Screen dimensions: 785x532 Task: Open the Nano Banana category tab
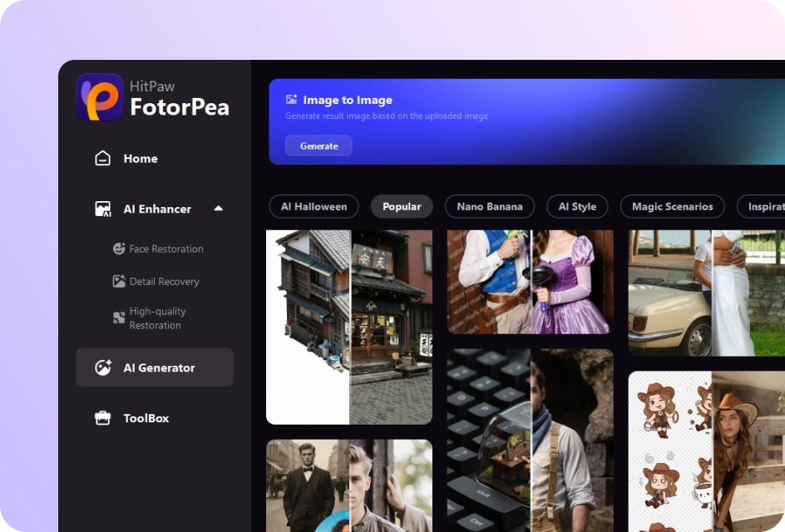coord(490,206)
